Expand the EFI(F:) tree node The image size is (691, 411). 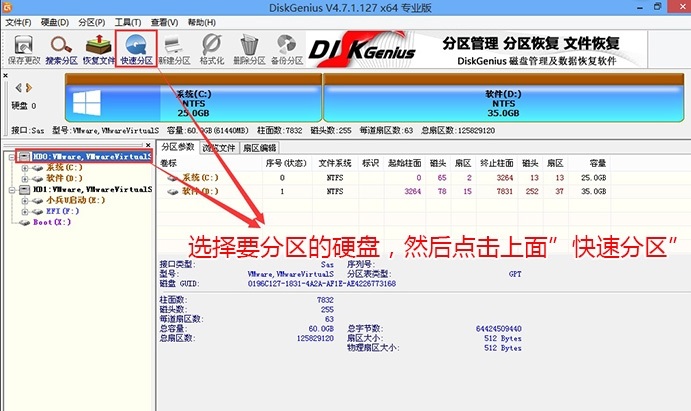tap(25, 212)
